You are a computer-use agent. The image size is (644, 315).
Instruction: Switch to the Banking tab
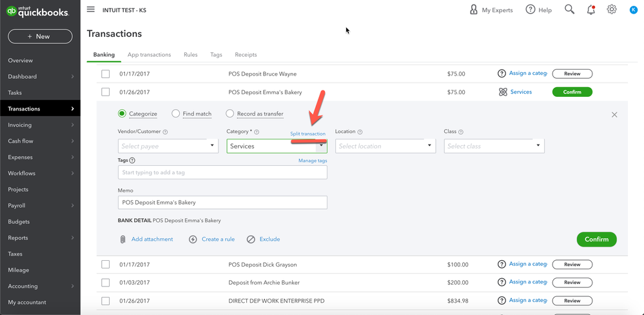click(x=104, y=55)
